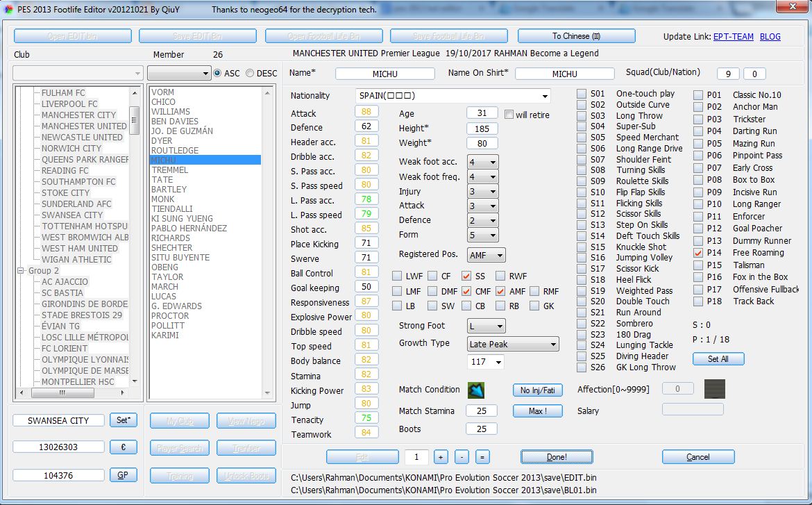The image size is (812, 505).
Task: Open the EPT-TEAM update link
Action: [734, 36]
